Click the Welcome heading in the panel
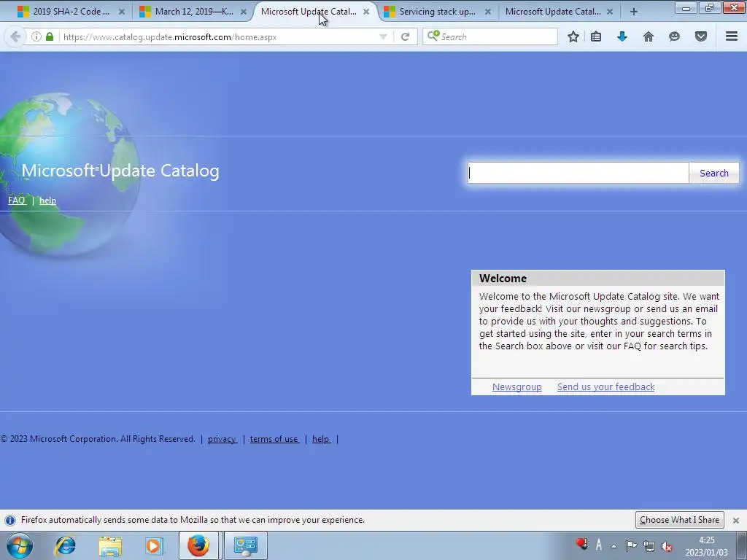747x560 pixels. point(503,279)
